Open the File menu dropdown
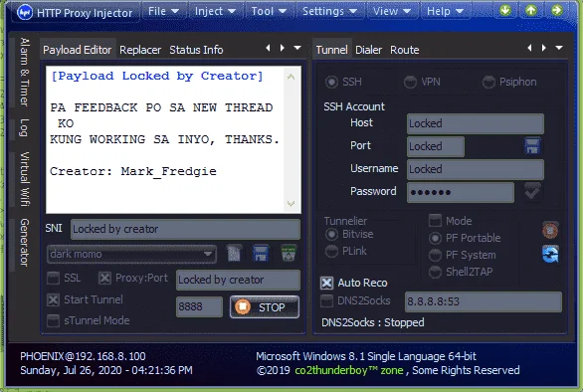This screenshot has height=392, width=583. [163, 11]
